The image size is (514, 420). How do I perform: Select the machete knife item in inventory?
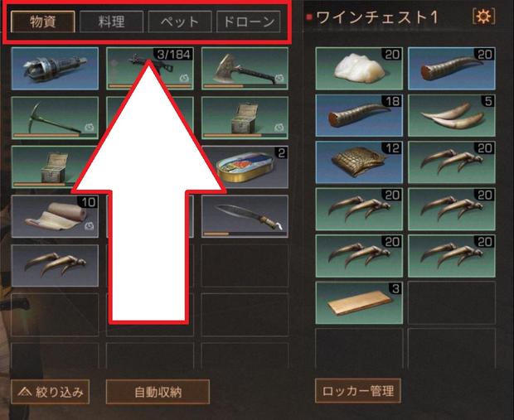tap(245, 216)
